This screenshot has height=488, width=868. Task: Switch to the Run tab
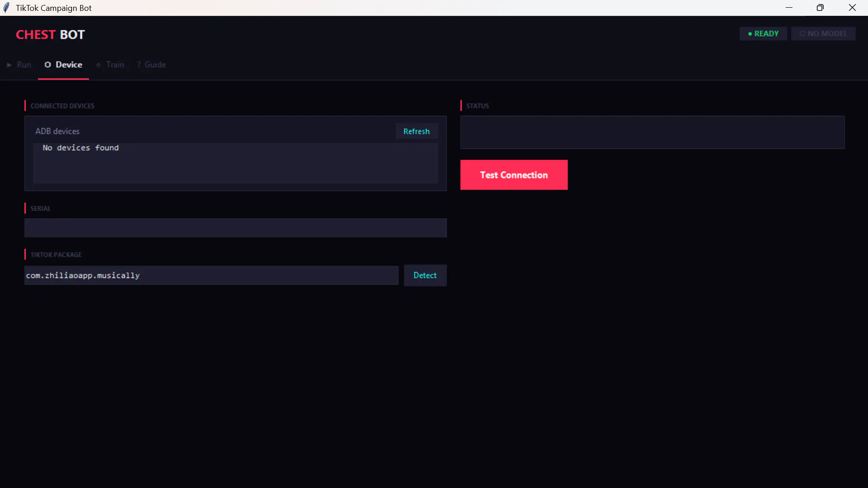19,65
